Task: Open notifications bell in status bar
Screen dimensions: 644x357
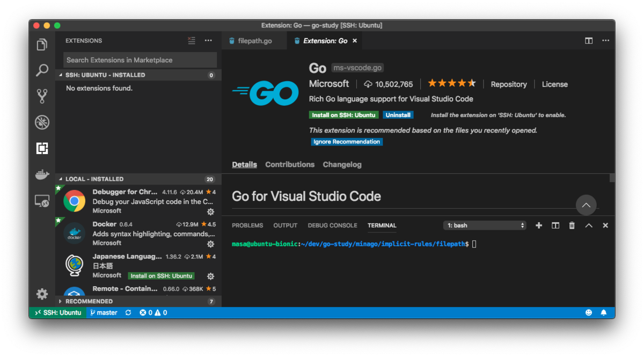Action: tap(604, 312)
